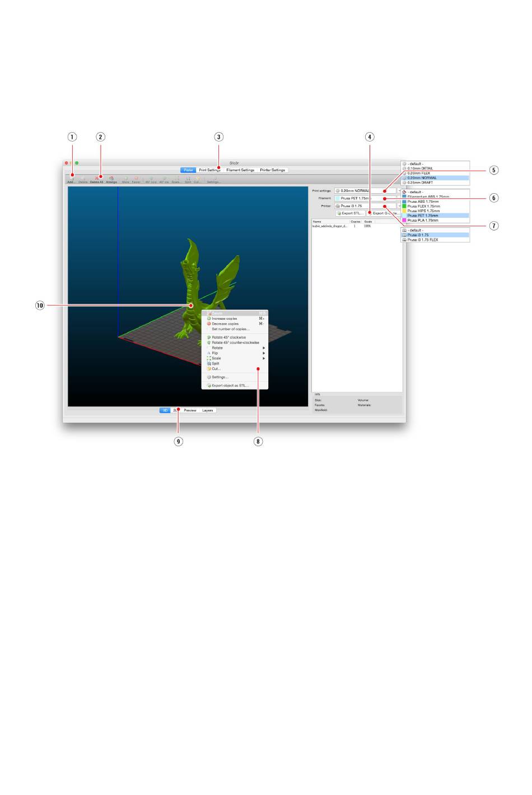Click the Fewer copies toolbar icon

pyautogui.click(x=136, y=180)
